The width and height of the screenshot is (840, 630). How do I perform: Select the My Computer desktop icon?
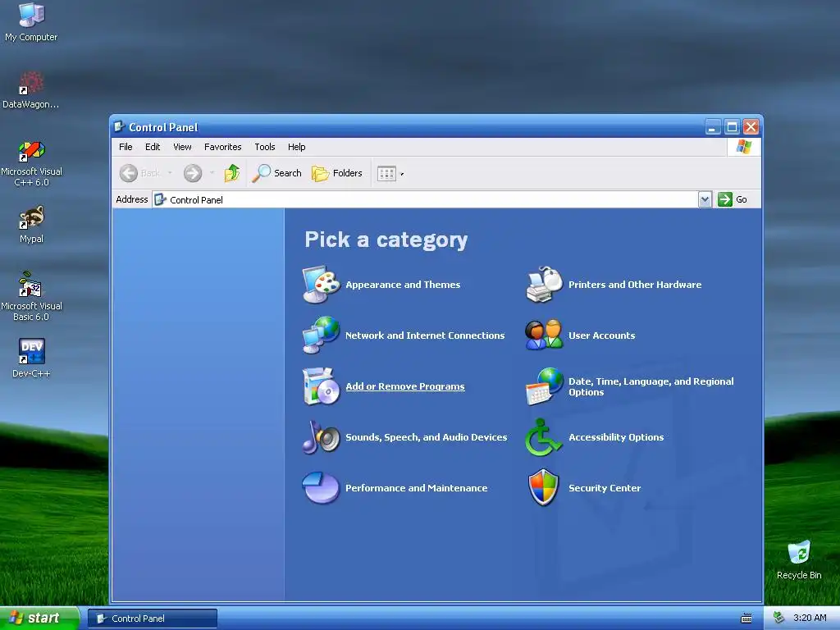coord(31,22)
